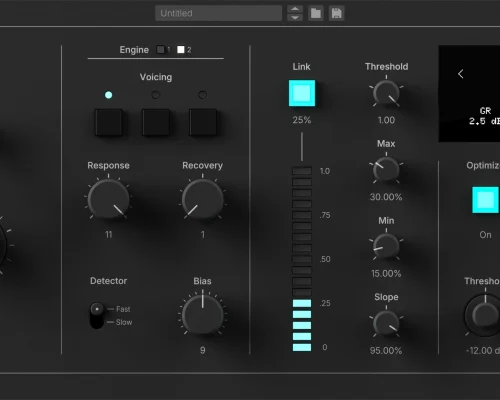Select the Fast detector label

(x=123, y=309)
